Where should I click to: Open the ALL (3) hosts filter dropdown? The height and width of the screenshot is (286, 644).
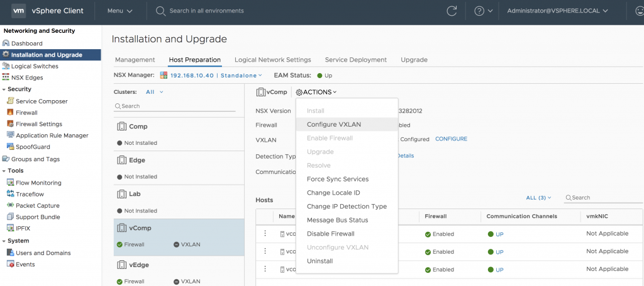point(538,198)
